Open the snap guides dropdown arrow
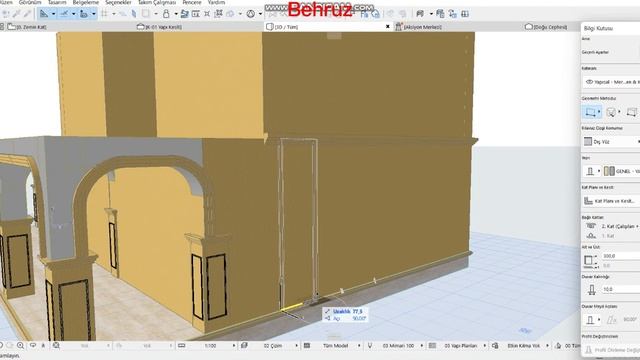Image resolution: width=640 pixels, height=360 pixels. click(73, 14)
